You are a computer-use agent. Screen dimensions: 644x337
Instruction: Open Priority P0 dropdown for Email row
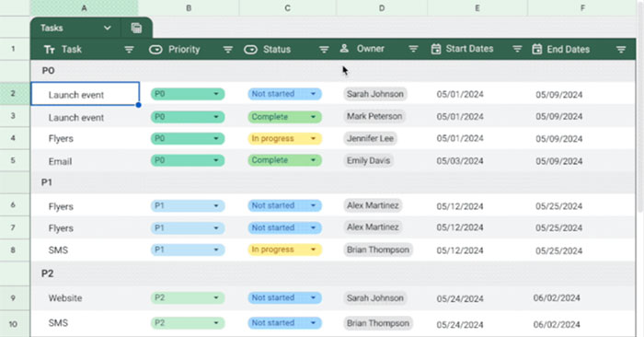coord(188,160)
